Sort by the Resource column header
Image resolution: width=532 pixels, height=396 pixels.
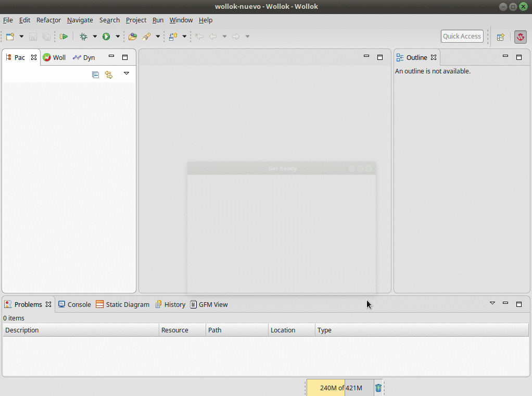[183, 330]
